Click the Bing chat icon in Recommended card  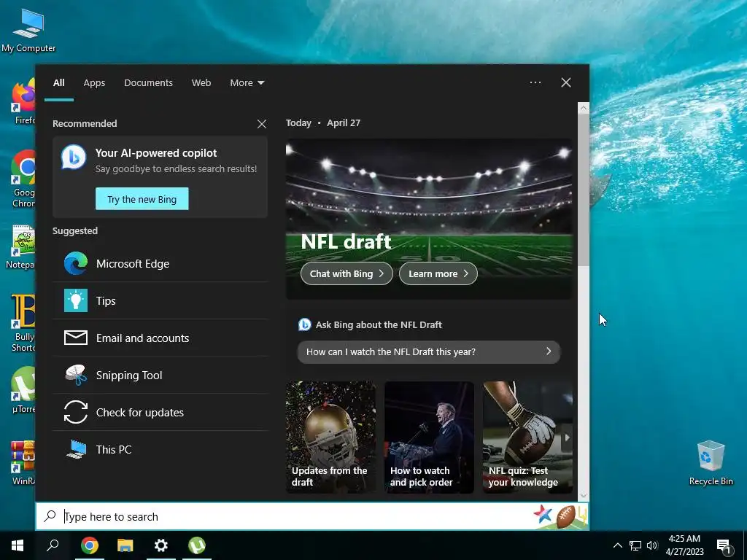74,157
